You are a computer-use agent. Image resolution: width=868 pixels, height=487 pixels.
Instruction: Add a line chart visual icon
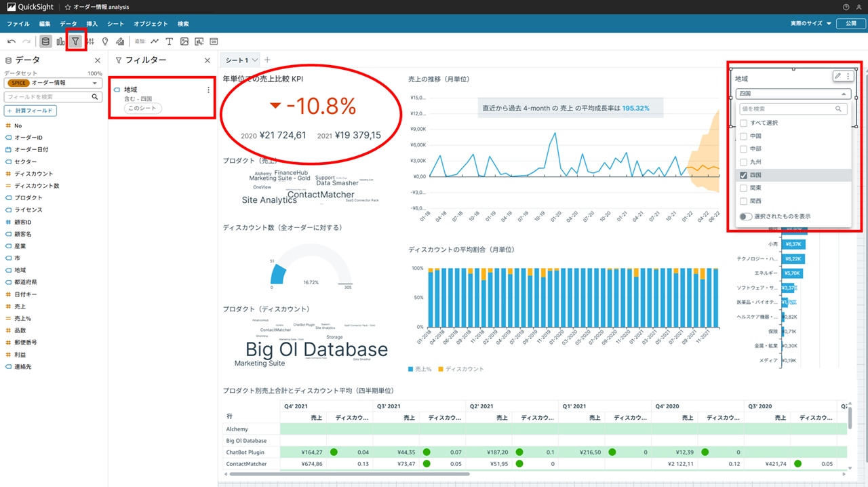pyautogui.click(x=155, y=41)
